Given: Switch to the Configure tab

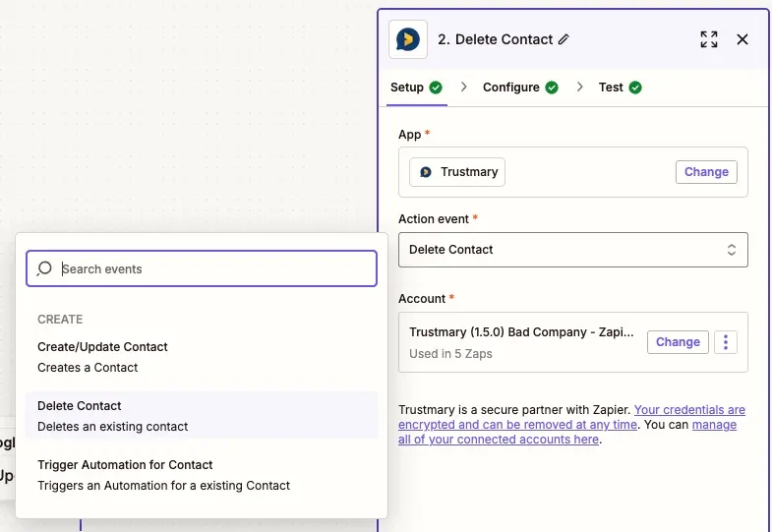Looking at the screenshot, I should (x=510, y=88).
